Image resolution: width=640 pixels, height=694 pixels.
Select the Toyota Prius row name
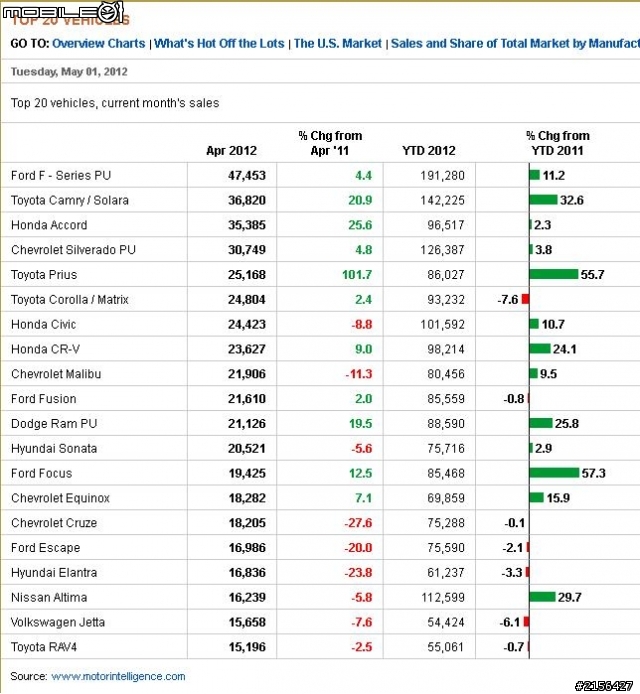[x=44, y=274]
